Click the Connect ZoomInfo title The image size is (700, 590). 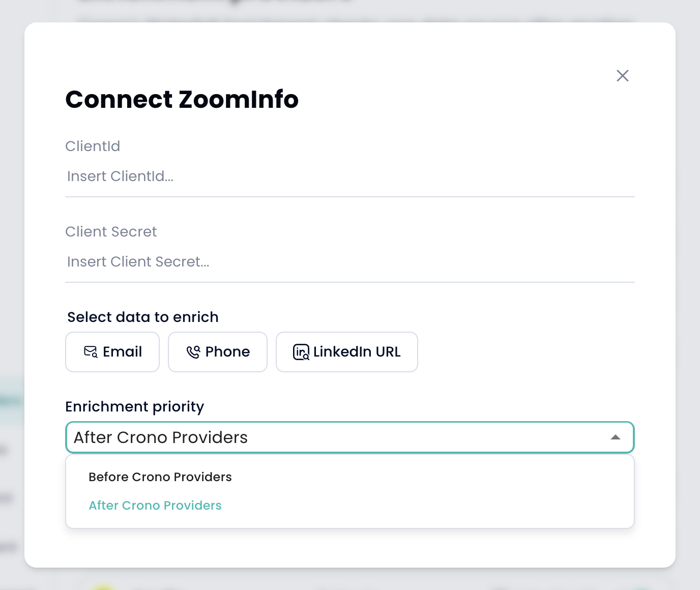tap(182, 99)
